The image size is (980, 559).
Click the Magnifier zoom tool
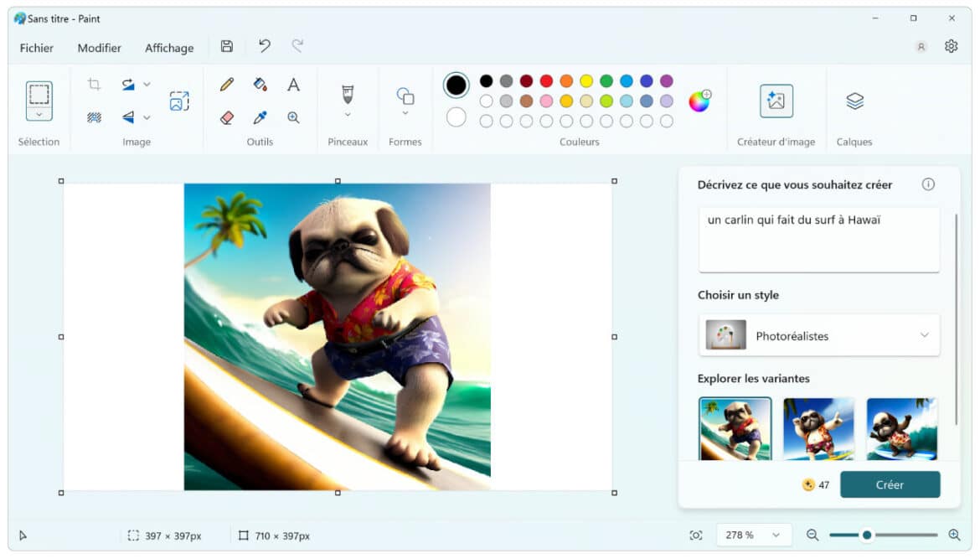pyautogui.click(x=293, y=118)
